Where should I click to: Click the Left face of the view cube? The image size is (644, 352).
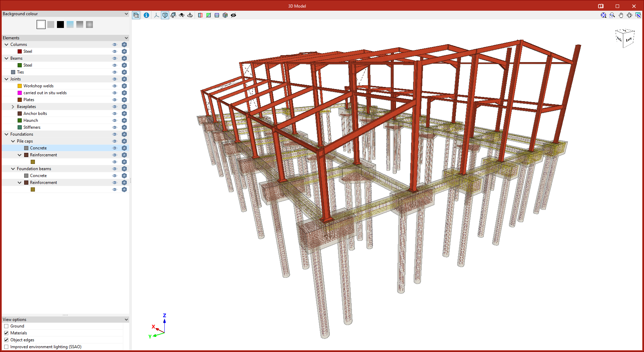[x=629, y=40]
